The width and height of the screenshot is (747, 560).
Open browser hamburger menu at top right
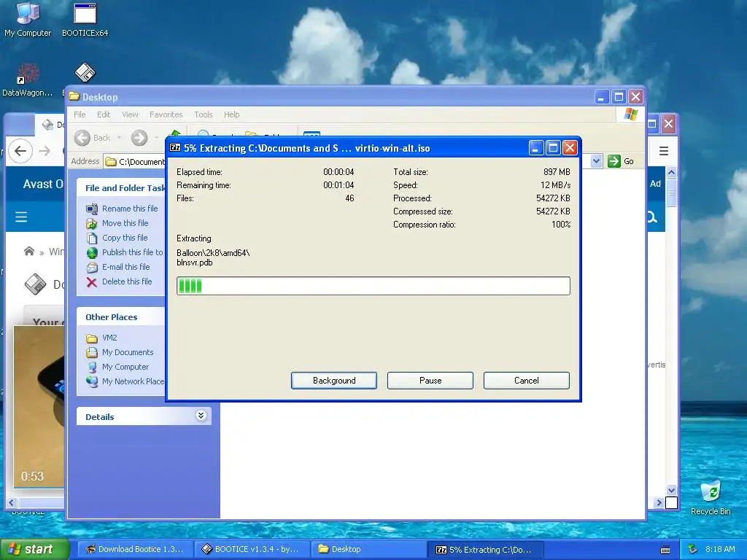coord(664,152)
